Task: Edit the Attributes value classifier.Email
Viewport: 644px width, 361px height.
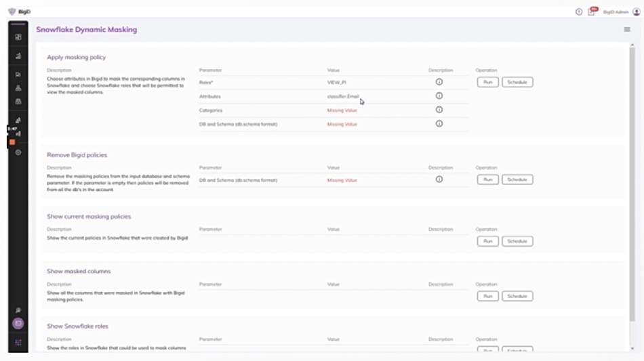Action: 343,96
